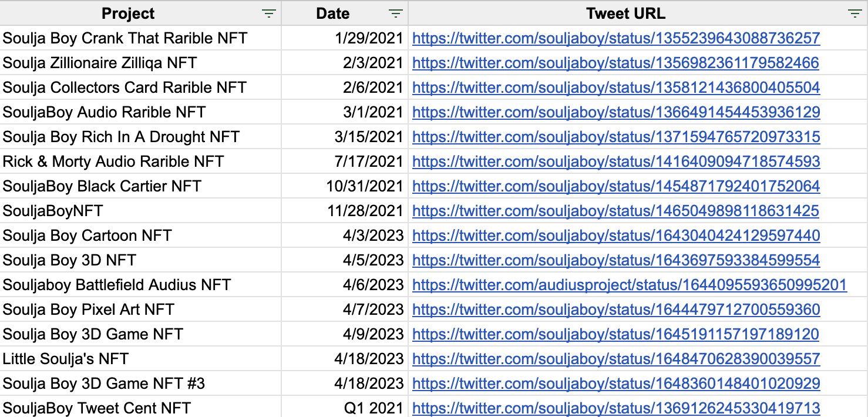
Task: Open the Little Soulja's NFT tweet link
Action: click(x=616, y=359)
